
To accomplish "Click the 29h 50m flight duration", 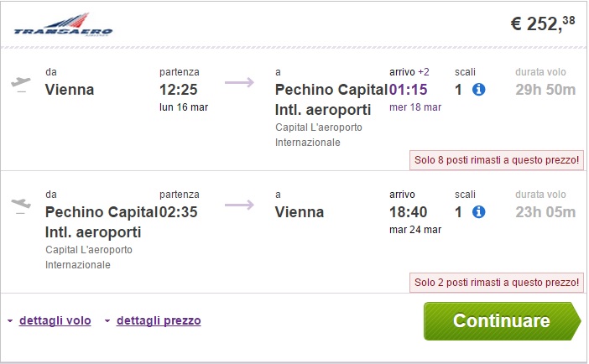I will pyautogui.click(x=545, y=90).
